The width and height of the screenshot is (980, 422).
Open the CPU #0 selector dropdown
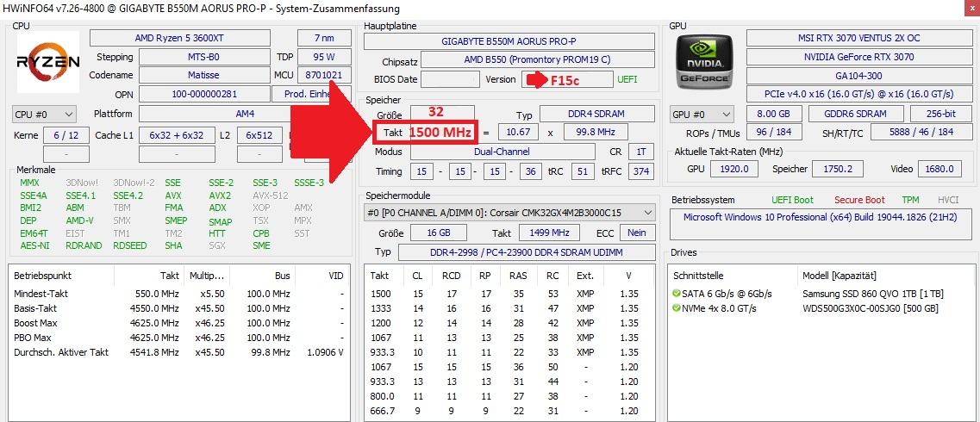(x=44, y=115)
